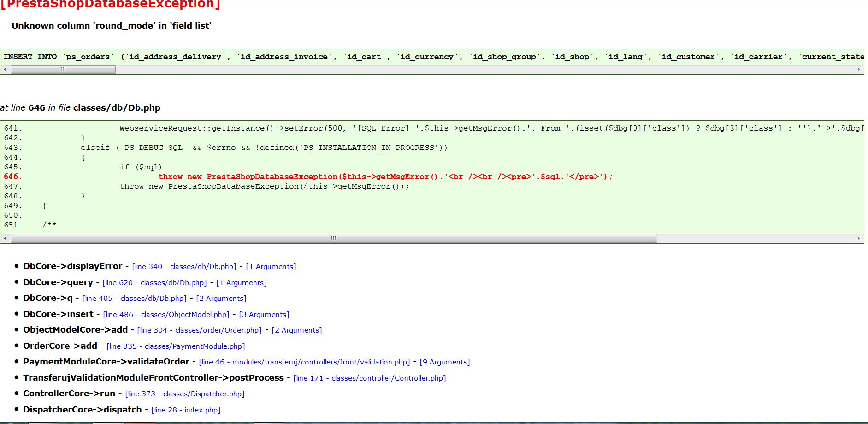Click the SQL query box horizontal scrollbar thumb
This screenshot has height=424, width=868.
[x=63, y=69]
